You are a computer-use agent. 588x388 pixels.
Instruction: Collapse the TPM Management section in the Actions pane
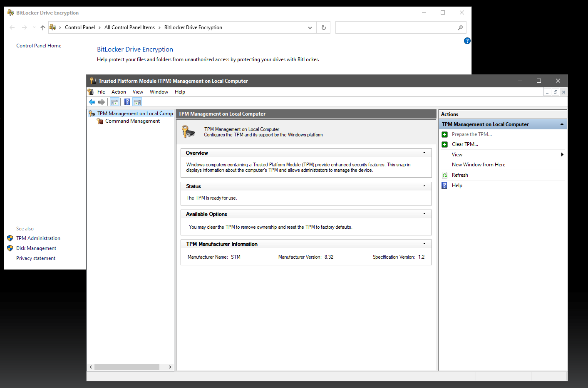coord(562,124)
